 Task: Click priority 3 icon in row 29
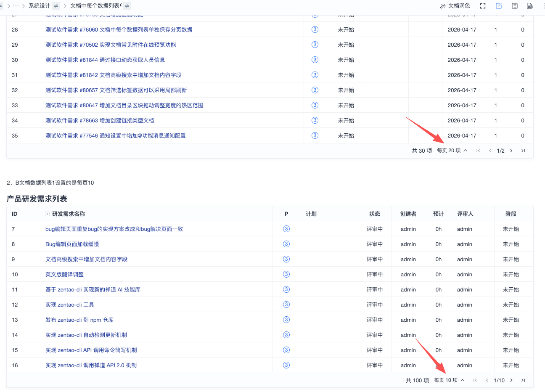click(315, 45)
